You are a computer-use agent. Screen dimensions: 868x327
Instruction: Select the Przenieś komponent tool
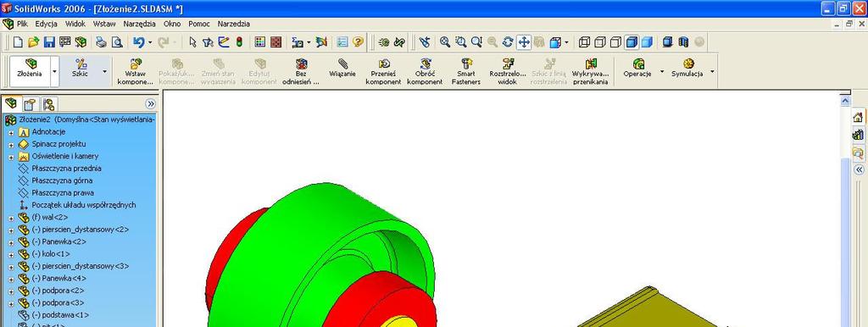click(x=383, y=71)
